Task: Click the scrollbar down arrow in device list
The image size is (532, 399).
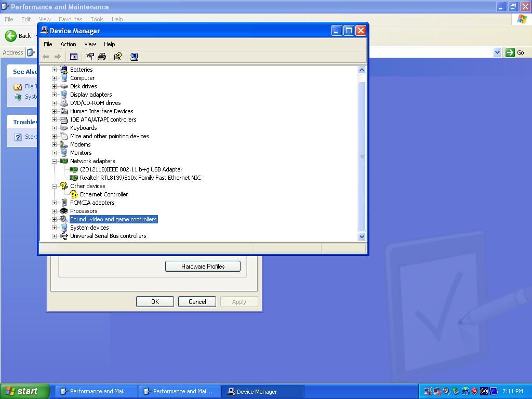Action: point(362,237)
